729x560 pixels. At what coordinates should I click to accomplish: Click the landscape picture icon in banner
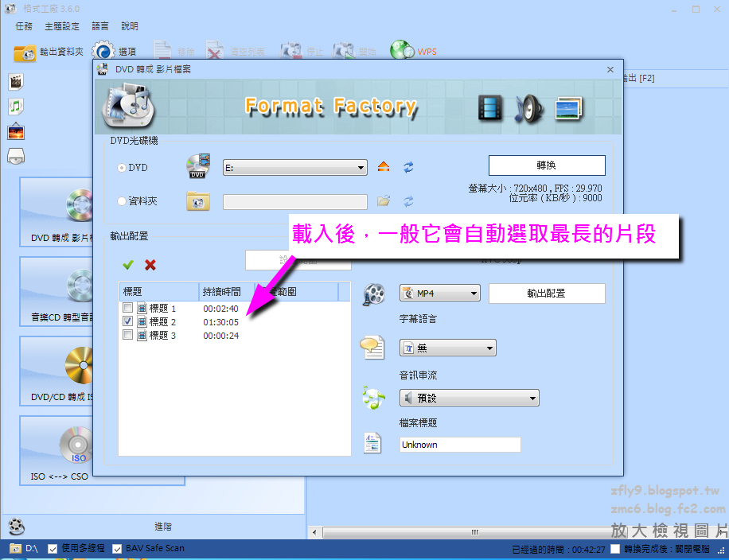(x=568, y=108)
